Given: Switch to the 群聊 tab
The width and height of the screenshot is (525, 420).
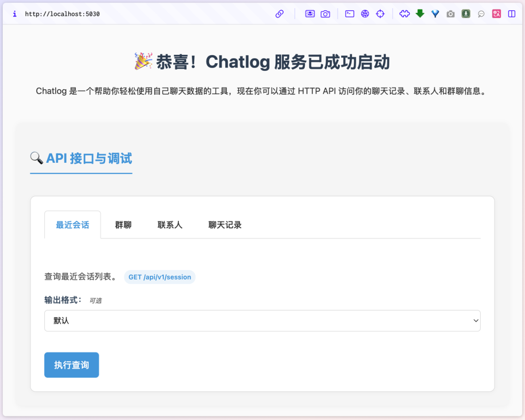Looking at the screenshot, I should tap(123, 225).
